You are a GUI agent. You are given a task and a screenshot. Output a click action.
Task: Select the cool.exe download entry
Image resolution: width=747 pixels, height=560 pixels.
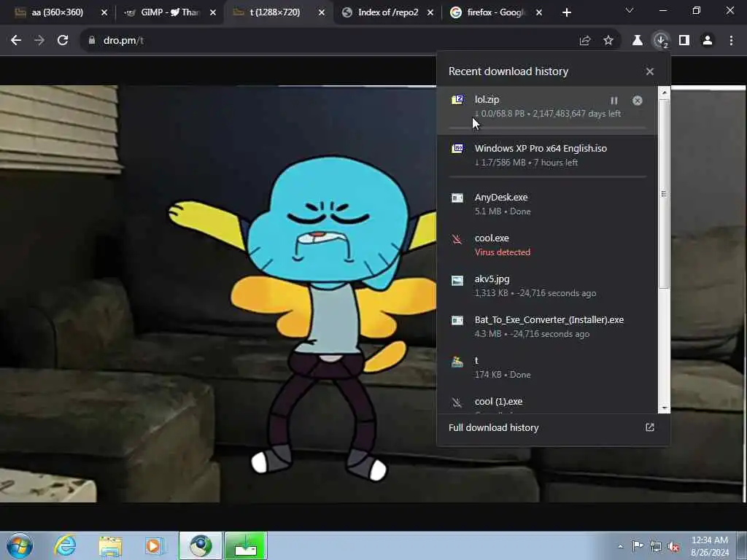[547, 245]
